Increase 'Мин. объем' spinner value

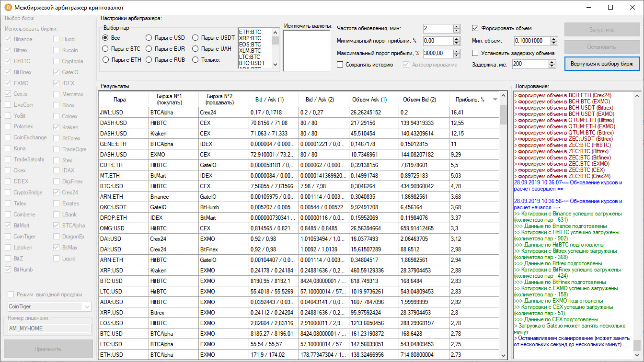554,39
